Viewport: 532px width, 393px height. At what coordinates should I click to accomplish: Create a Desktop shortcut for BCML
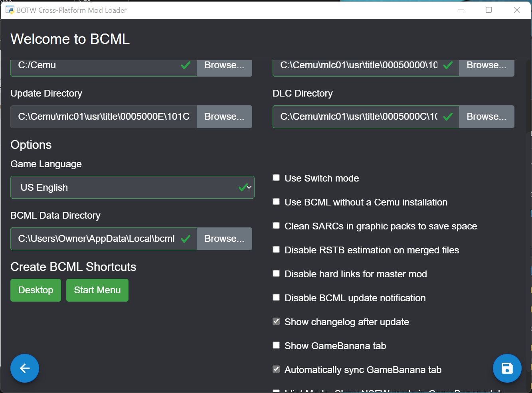[36, 290]
